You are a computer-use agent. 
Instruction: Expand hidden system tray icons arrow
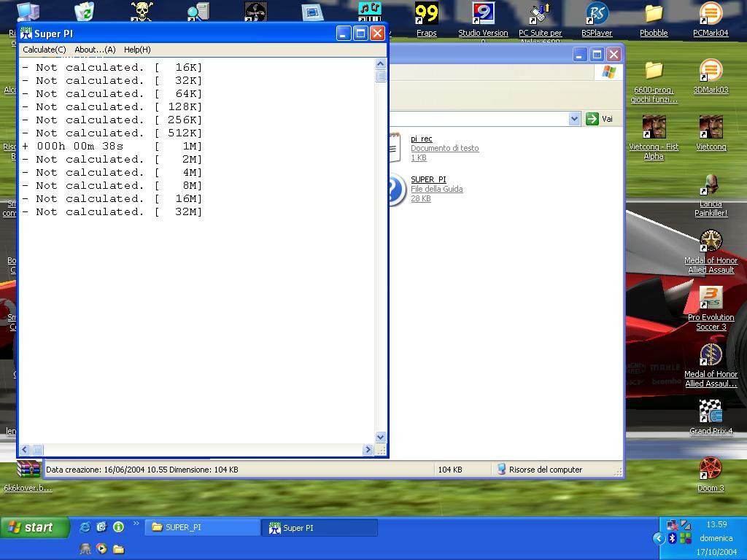(x=659, y=539)
